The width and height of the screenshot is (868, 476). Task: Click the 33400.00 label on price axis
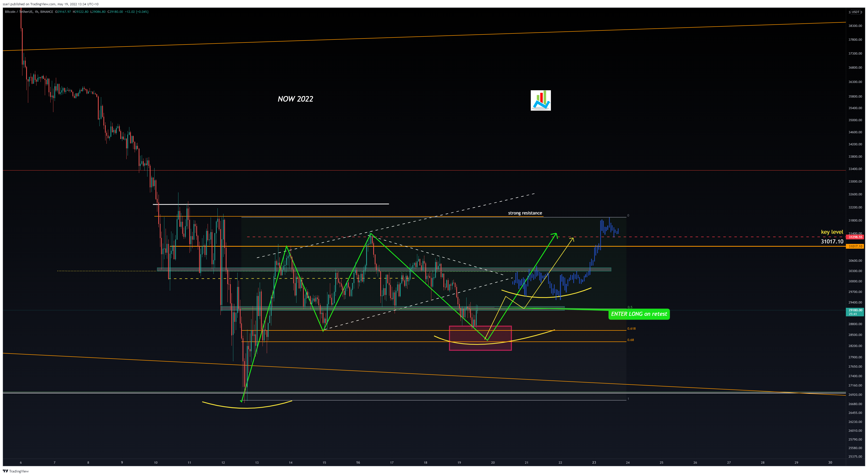(855, 169)
